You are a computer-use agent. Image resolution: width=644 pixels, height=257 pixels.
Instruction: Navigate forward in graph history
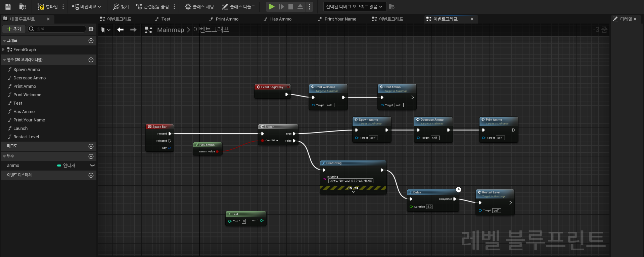(x=133, y=30)
